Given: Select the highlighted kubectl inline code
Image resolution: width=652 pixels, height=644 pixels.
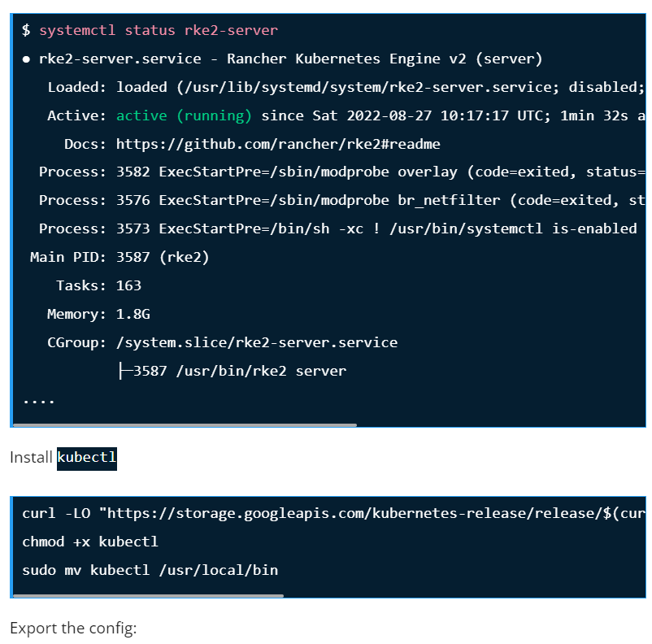Looking at the screenshot, I should (x=87, y=458).
